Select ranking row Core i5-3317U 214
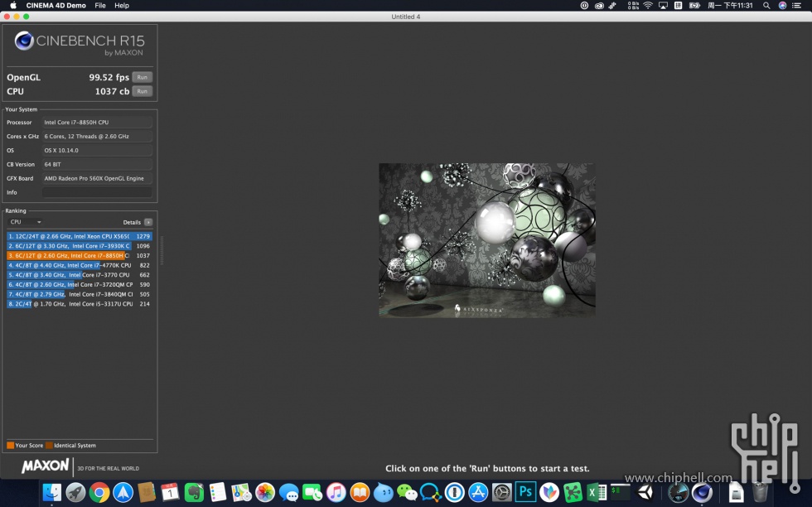This screenshot has width=812, height=507. point(80,304)
